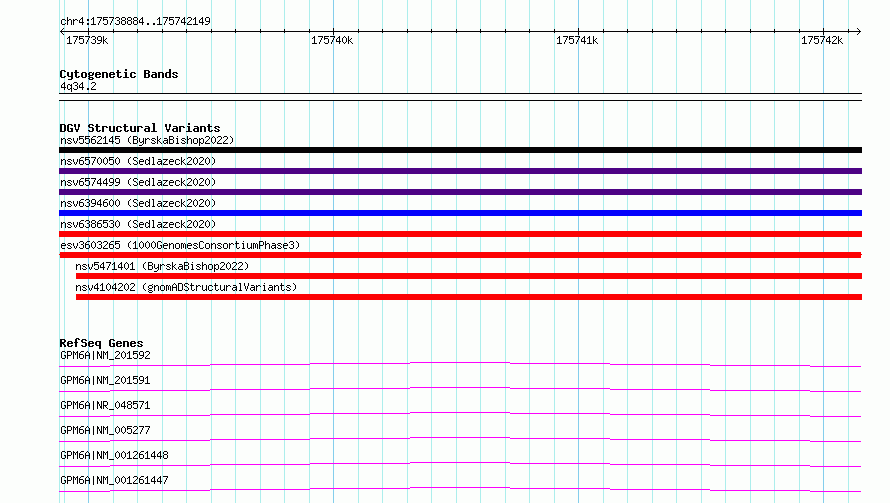
Task: Click the Cytogenetic Bands track heading
Action: [119, 74]
